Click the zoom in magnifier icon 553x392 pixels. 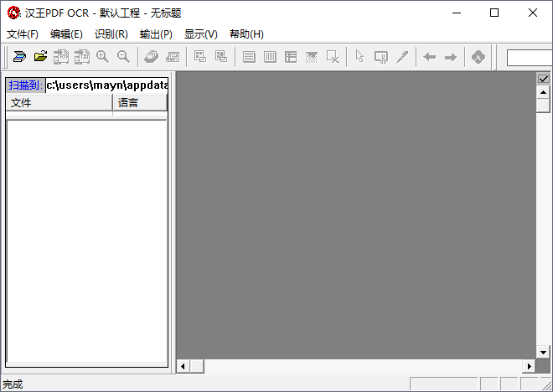point(103,57)
